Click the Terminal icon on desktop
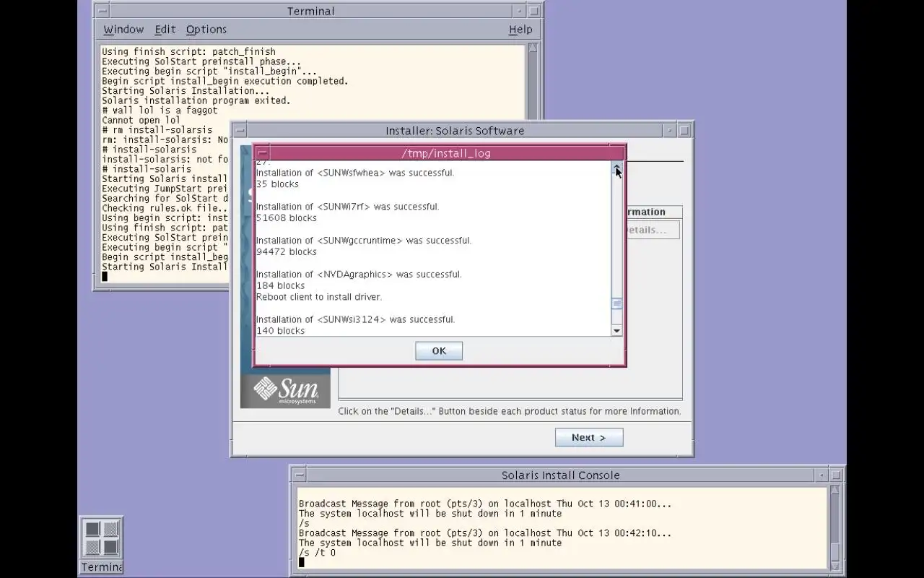Viewport: 924px width, 578px height. click(102, 545)
